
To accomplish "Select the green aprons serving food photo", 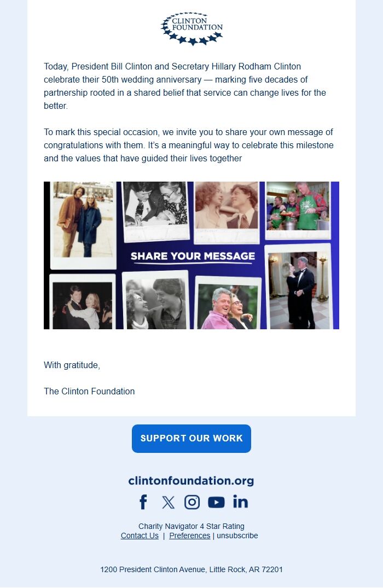I will (298, 210).
